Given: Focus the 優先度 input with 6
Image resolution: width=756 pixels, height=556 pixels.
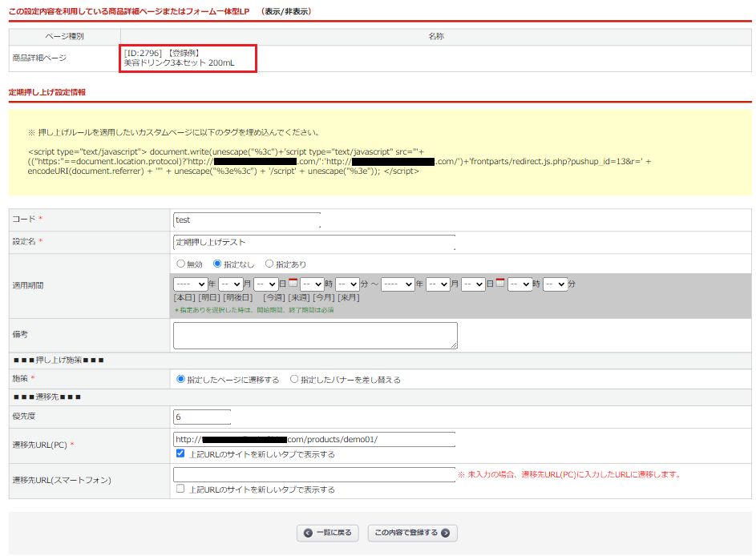Looking at the screenshot, I should click(202, 417).
